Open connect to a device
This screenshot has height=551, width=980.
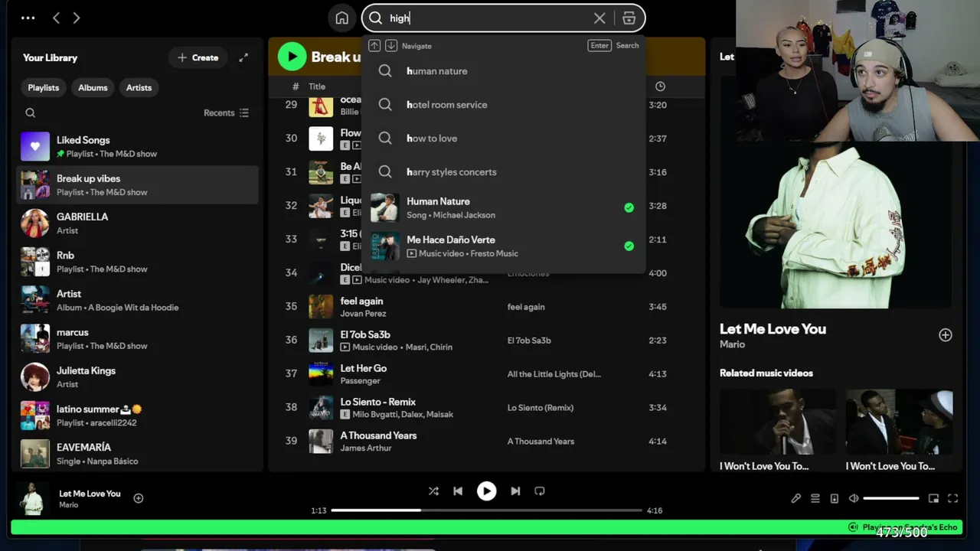835,498
